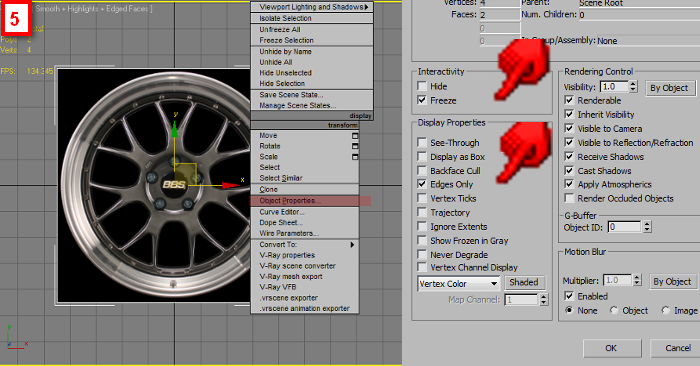Open V-Ray properties menu entry
This screenshot has height=366, width=700.
click(305, 255)
